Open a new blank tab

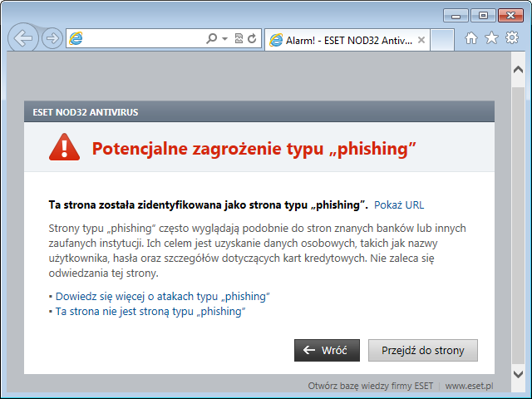[x=442, y=40]
